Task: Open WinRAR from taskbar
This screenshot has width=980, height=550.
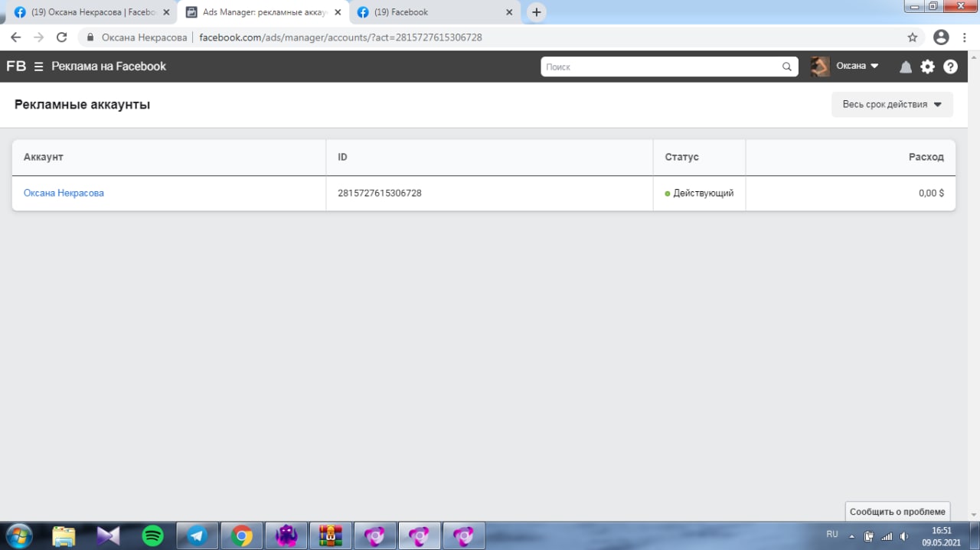Action: click(x=331, y=535)
